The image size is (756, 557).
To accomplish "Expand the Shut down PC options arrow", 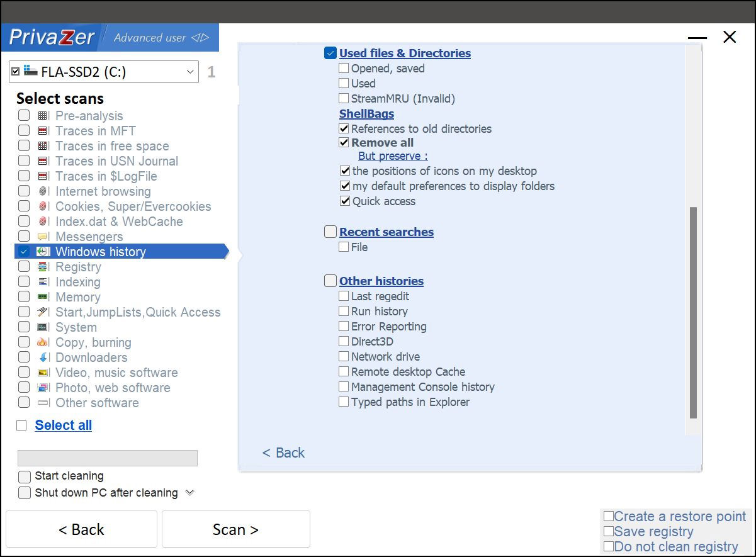I will [x=189, y=492].
